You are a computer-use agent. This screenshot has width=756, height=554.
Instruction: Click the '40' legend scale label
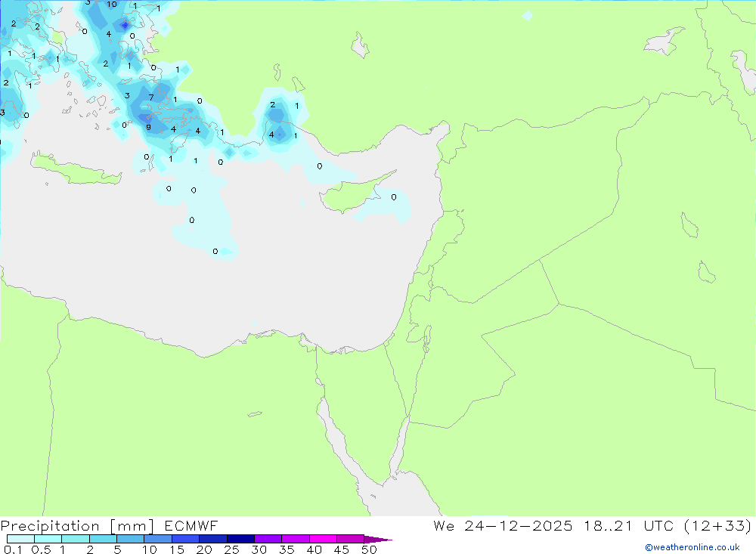point(314,549)
